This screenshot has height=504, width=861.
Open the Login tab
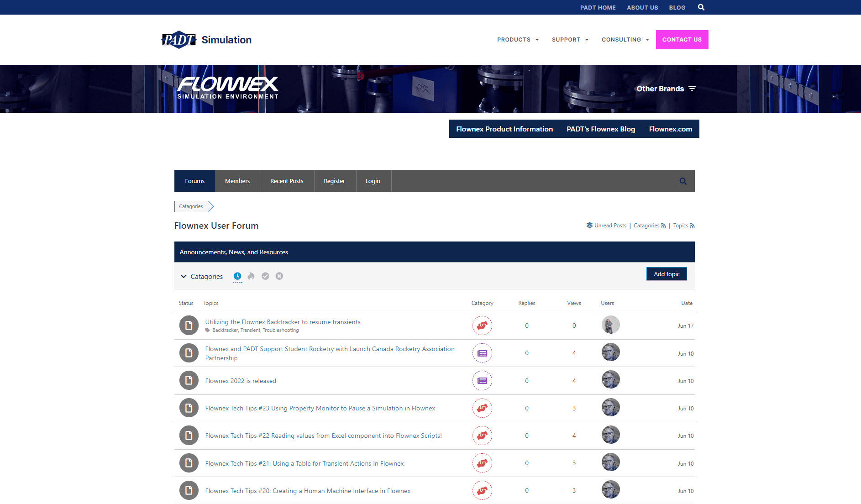click(373, 181)
